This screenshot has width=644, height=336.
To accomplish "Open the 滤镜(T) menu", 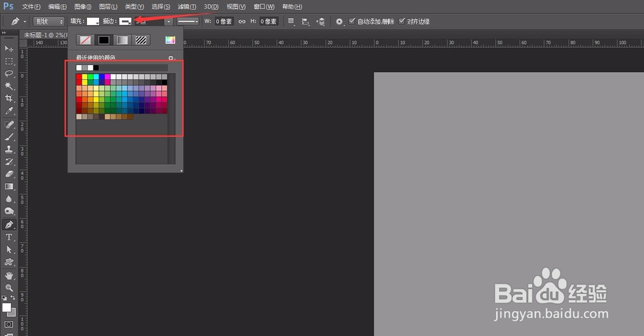I will click(187, 6).
